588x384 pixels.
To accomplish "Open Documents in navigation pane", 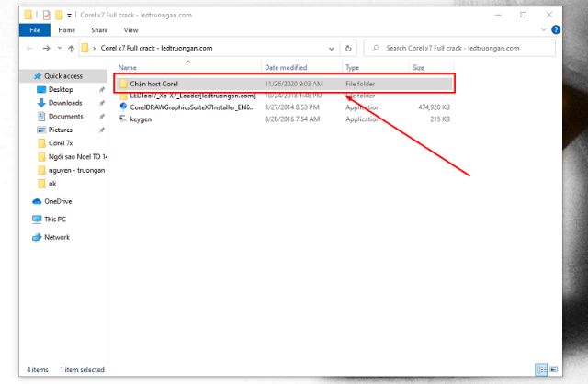I will [x=65, y=117].
